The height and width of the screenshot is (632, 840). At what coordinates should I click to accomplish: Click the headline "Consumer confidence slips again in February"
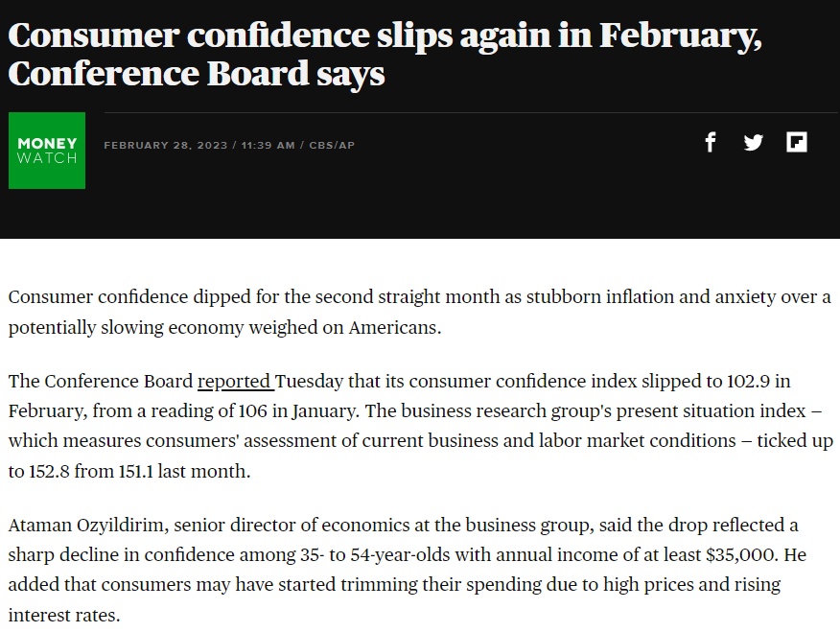point(385,35)
